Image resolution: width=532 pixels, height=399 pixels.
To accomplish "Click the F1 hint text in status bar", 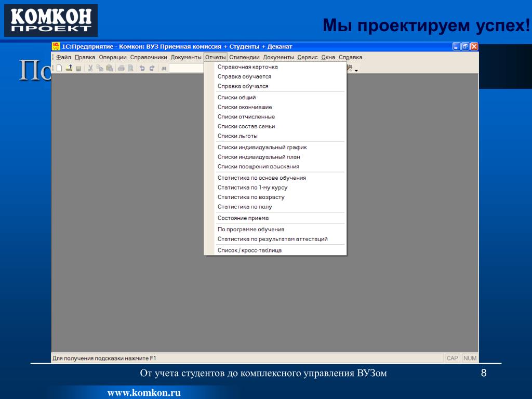I will [104, 358].
